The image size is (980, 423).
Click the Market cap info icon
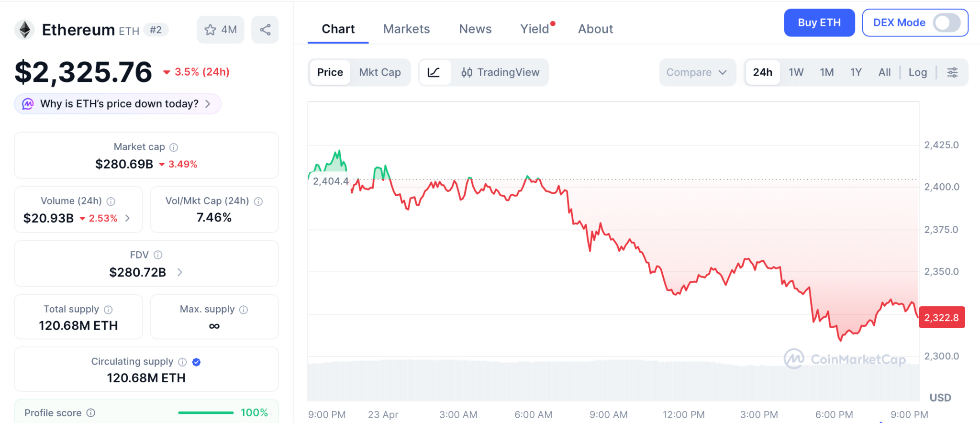[x=174, y=147]
